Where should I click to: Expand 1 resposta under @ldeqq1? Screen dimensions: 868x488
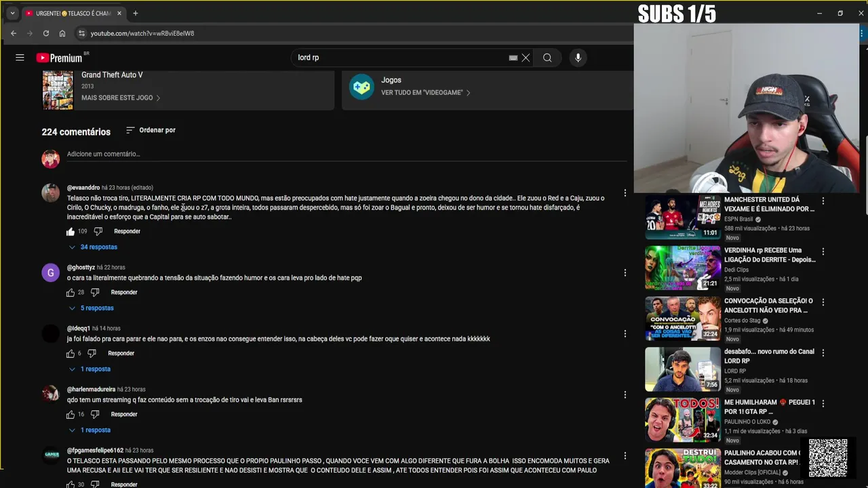(x=90, y=369)
